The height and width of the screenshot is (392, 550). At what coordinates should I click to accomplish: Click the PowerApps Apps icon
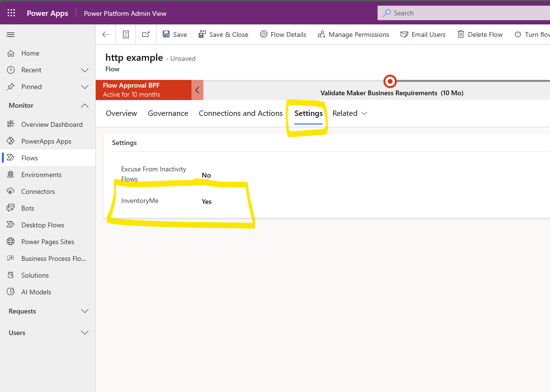(x=11, y=141)
